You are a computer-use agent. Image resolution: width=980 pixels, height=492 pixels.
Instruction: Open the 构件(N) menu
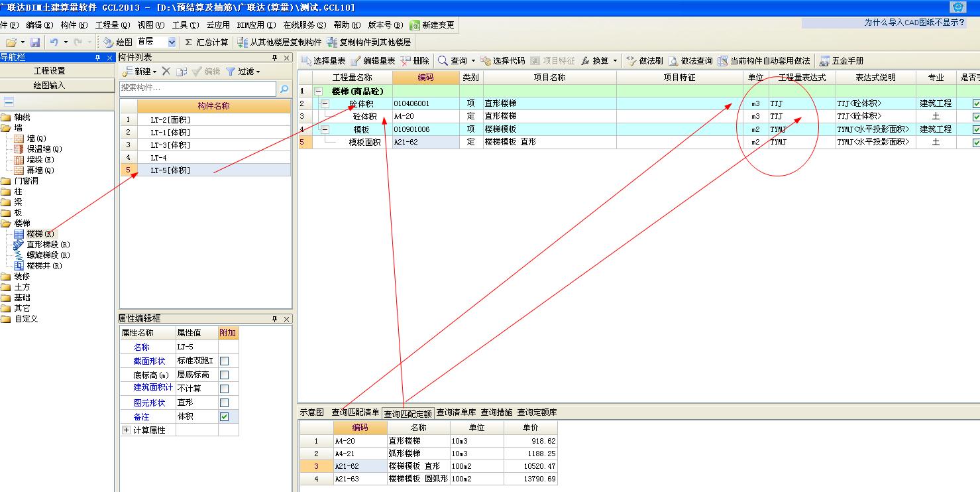[x=74, y=25]
